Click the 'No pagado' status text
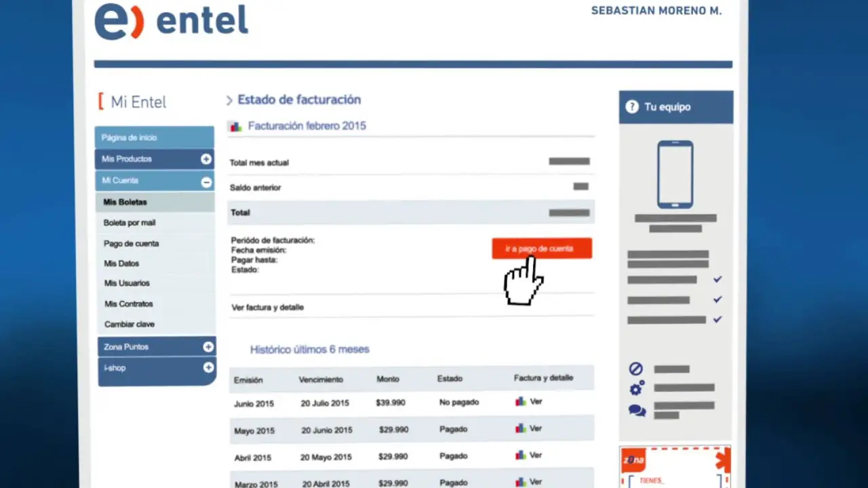 [x=459, y=403]
